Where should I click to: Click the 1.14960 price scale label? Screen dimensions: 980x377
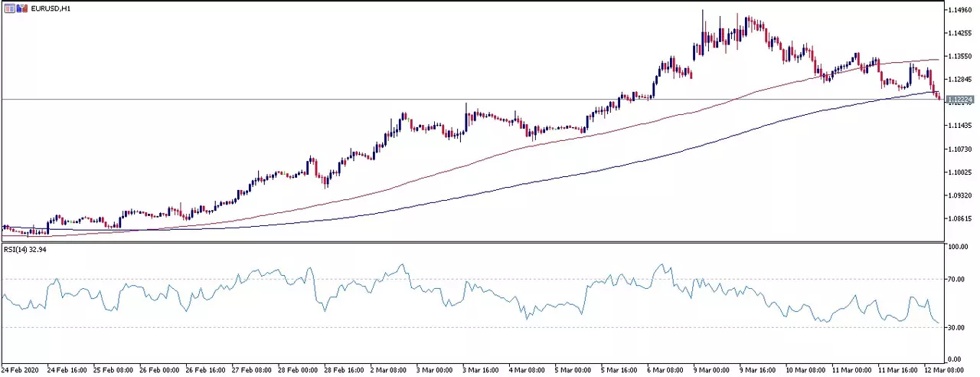coord(961,11)
